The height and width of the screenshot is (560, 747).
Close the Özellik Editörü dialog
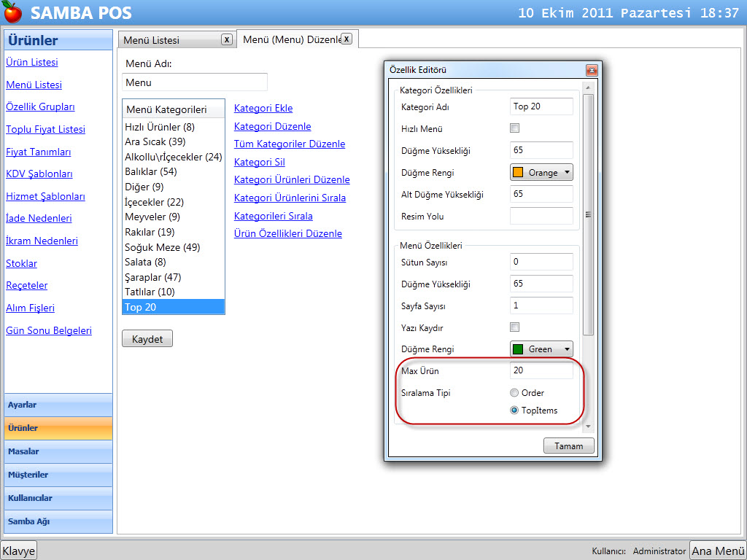[592, 70]
